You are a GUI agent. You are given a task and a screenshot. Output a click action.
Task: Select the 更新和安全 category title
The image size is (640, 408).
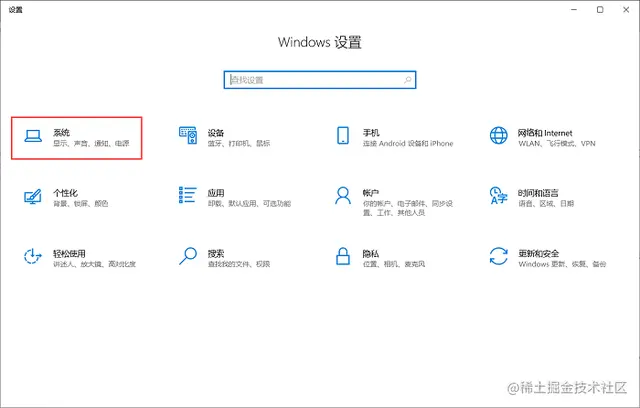tap(538, 253)
